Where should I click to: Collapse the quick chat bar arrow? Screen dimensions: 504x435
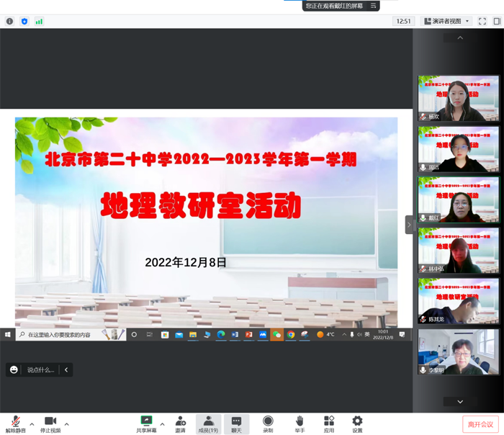[x=66, y=369]
